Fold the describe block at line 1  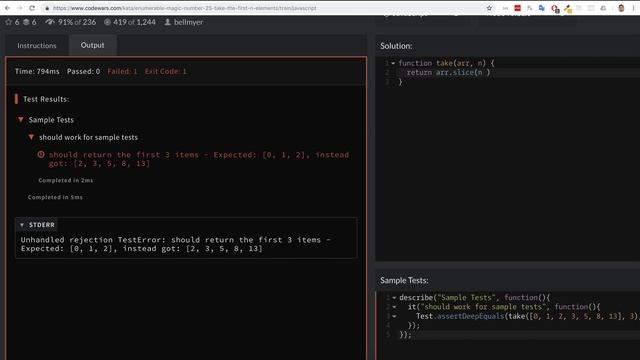coord(394,298)
